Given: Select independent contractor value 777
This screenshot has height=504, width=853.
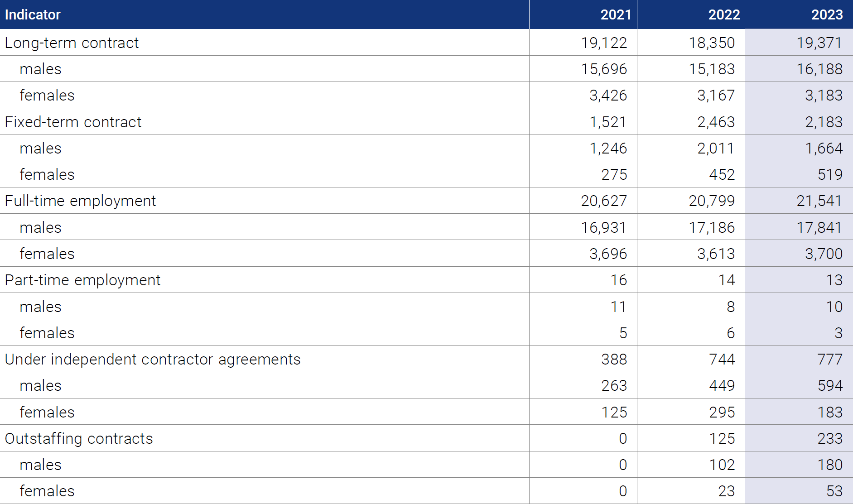Looking at the screenshot, I should (x=830, y=359).
